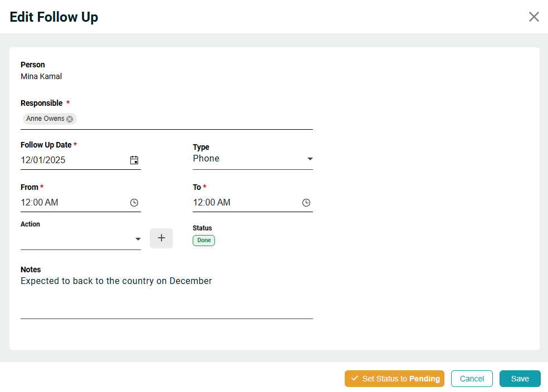
Task: Open the Follow Up Date calendar picker
Action: pyautogui.click(x=134, y=160)
